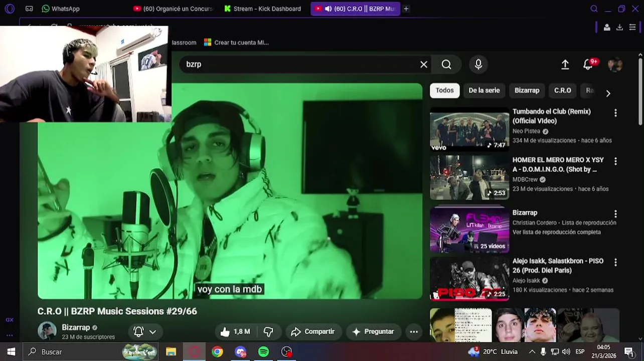
Task: Open the weather widget 20°C Lluvia
Action: [493, 351]
